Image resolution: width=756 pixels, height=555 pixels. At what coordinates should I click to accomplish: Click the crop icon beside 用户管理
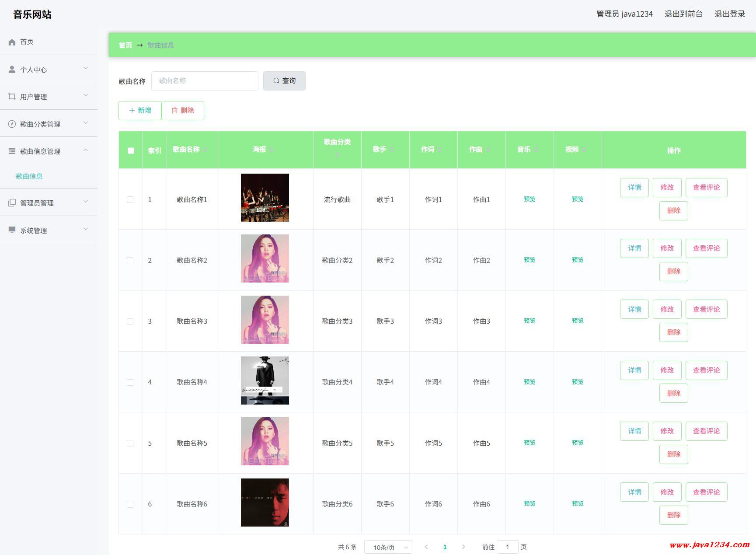12,97
